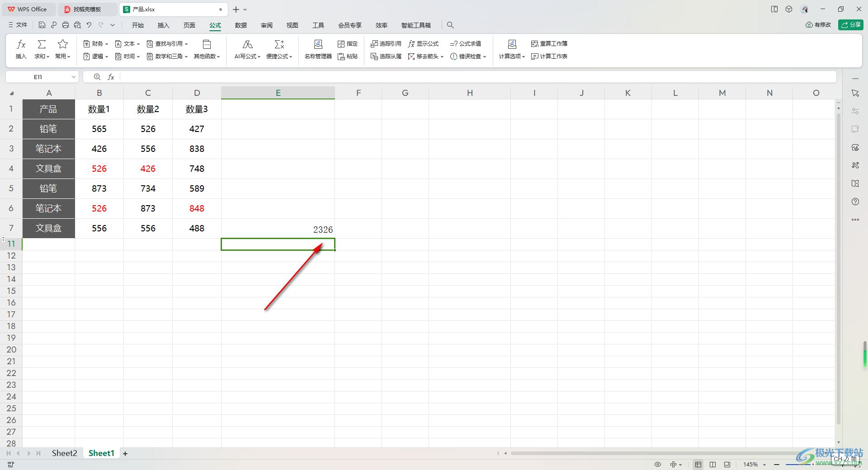Click the add new sheet plus icon
868x470 pixels.
(125, 453)
